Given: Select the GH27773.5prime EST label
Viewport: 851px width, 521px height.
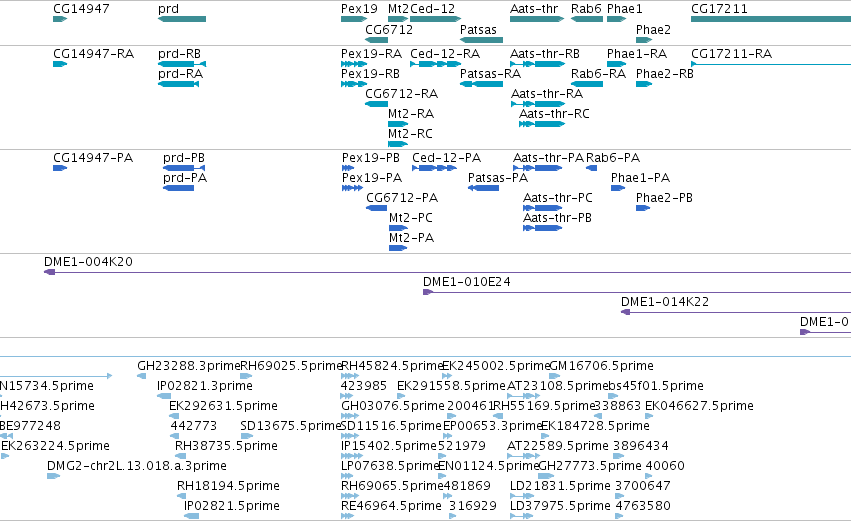Looking at the screenshot, I should [x=590, y=466].
